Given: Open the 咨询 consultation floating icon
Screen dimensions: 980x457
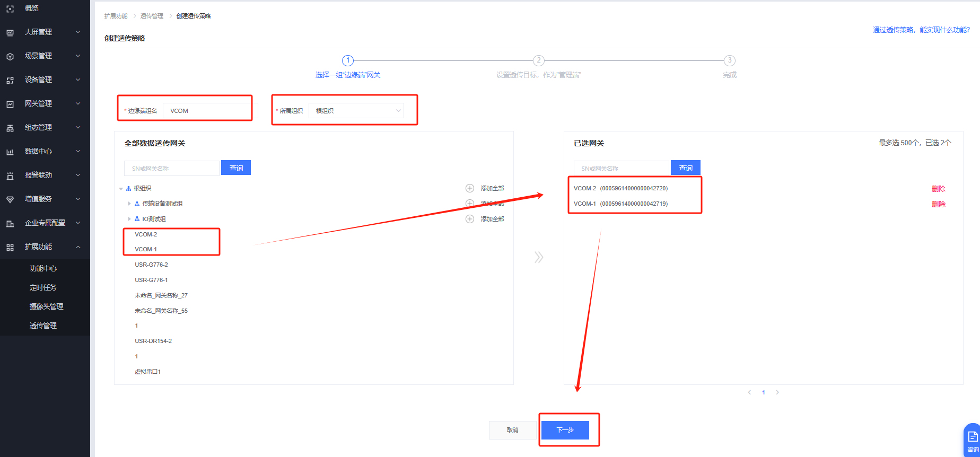Looking at the screenshot, I should coord(973,440).
